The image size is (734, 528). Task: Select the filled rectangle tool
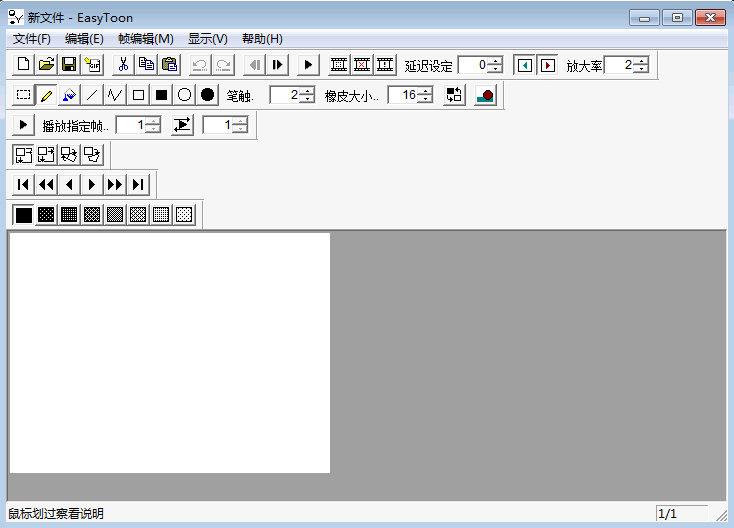(161, 95)
